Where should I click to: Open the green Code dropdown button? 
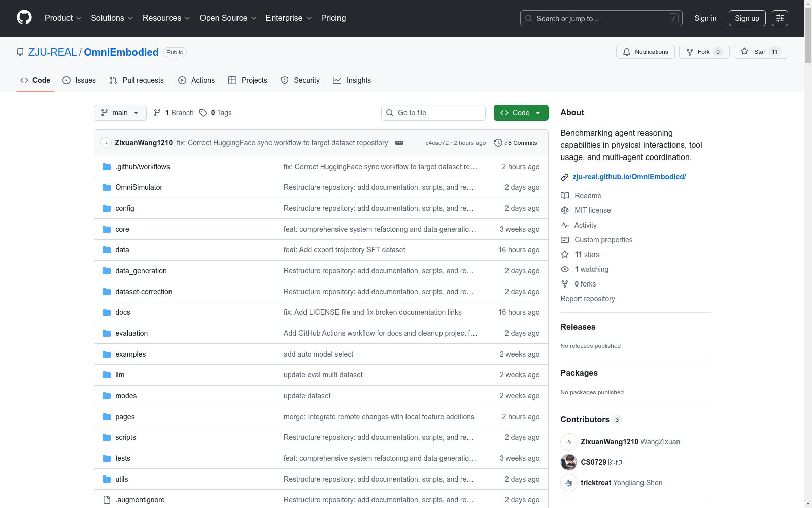521,113
